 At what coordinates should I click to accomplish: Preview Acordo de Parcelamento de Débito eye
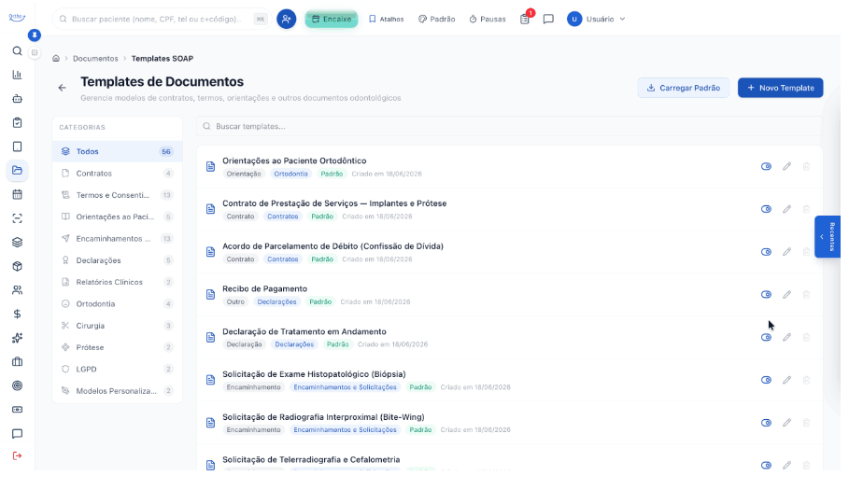(766, 252)
